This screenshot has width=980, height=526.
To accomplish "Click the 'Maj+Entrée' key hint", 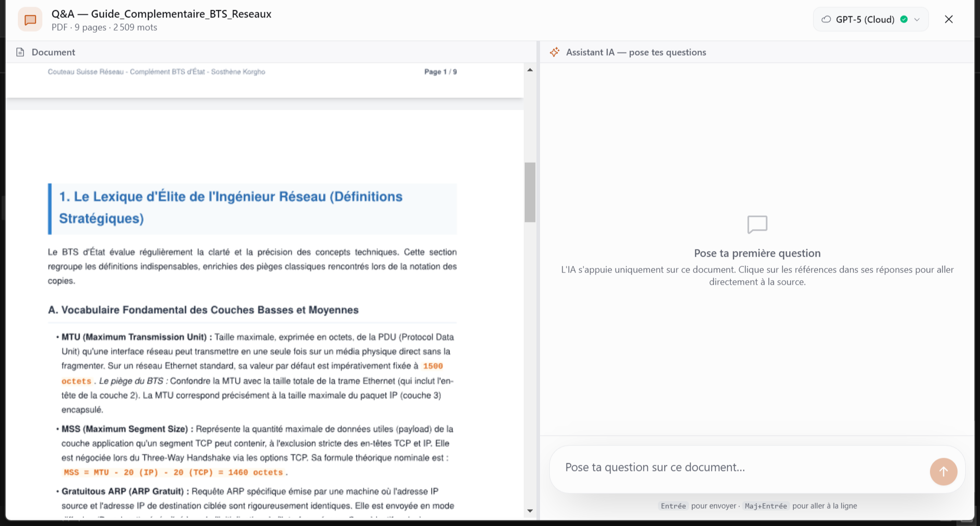I will click(766, 506).
